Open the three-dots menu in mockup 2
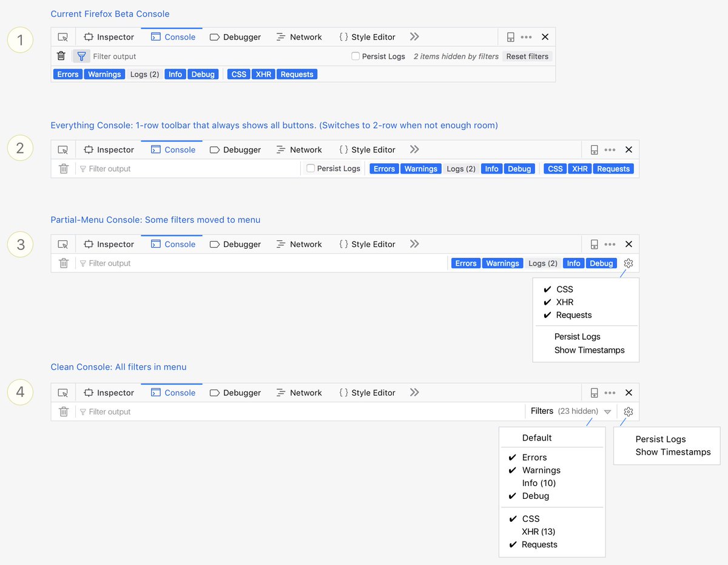 (x=610, y=150)
